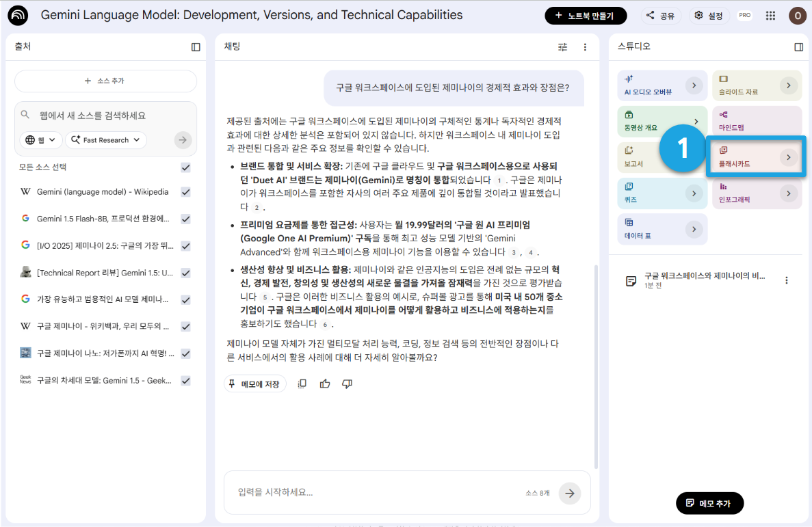Open Google apps grid icon
The width and height of the screenshot is (812, 527).
(x=770, y=16)
